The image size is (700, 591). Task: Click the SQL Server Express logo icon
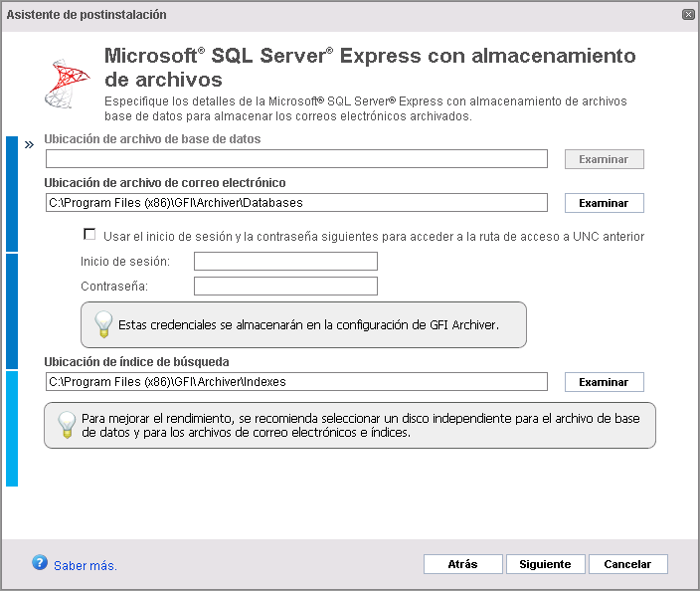[67, 84]
